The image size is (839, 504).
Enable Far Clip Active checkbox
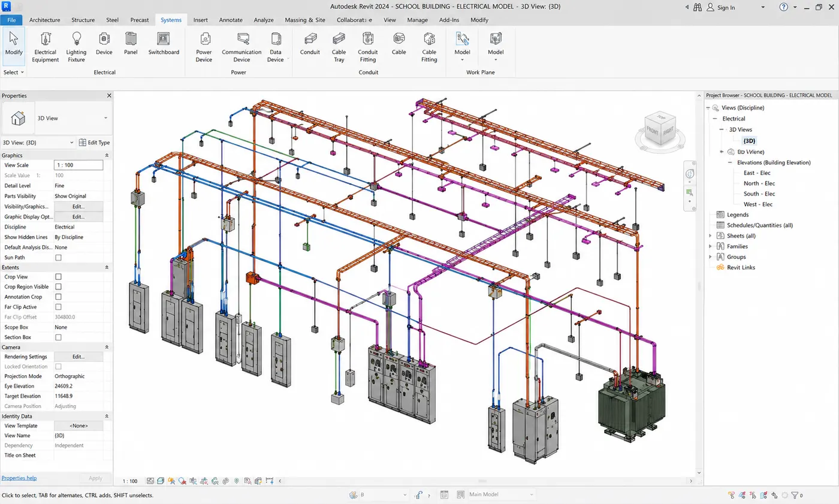pos(58,307)
